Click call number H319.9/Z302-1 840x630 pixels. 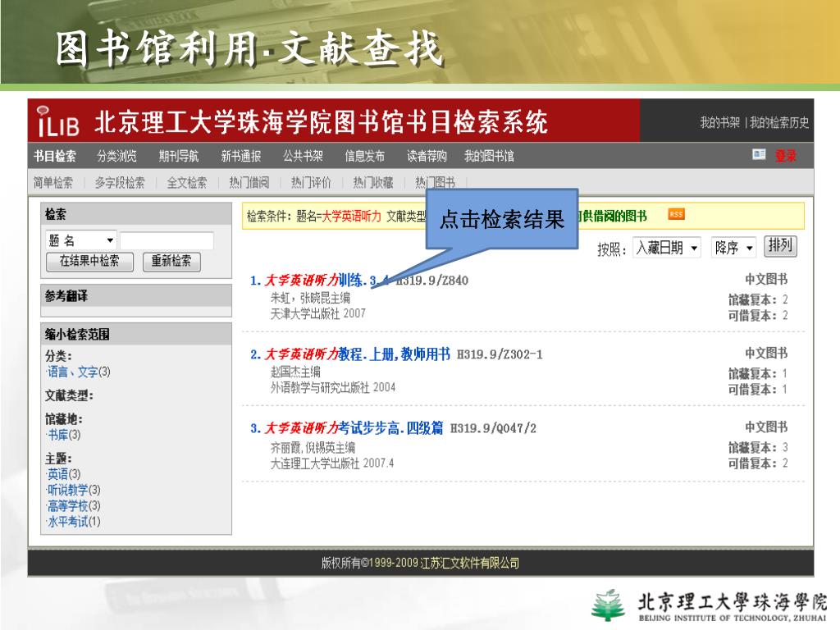coord(500,354)
